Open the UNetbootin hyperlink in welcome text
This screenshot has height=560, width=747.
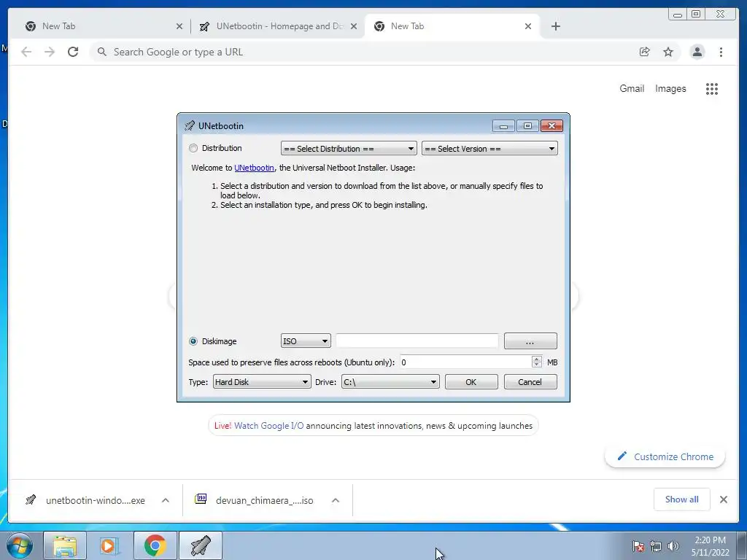point(254,168)
